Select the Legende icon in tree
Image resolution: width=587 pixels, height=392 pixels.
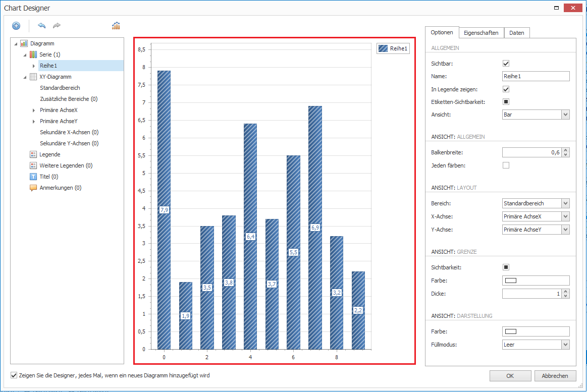[x=33, y=154]
